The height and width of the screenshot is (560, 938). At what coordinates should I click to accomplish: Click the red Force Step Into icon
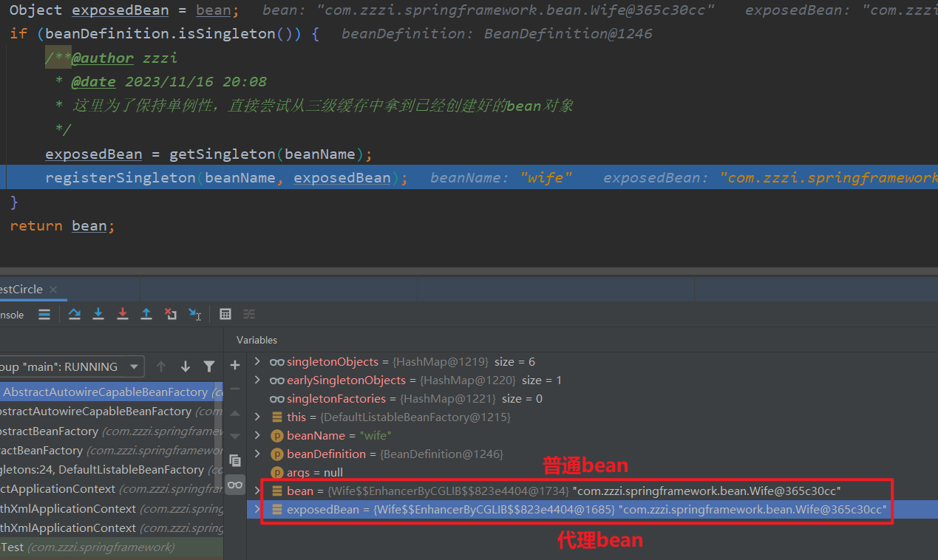(123, 314)
